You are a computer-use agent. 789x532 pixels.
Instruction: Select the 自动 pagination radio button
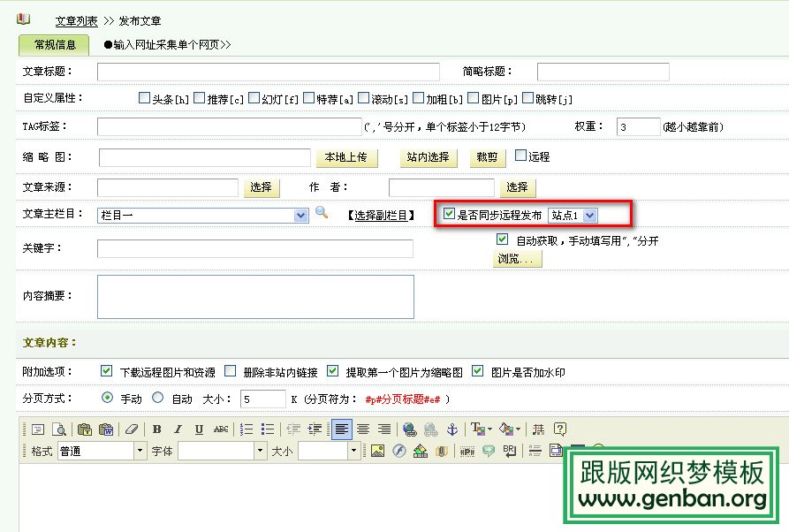tap(158, 398)
